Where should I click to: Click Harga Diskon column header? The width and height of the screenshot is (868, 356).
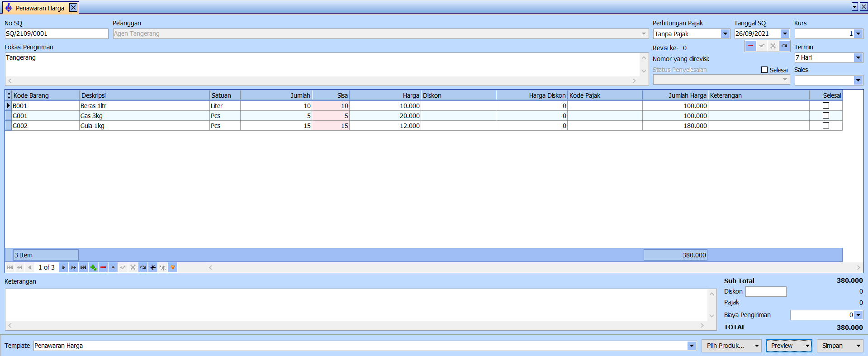click(x=531, y=95)
